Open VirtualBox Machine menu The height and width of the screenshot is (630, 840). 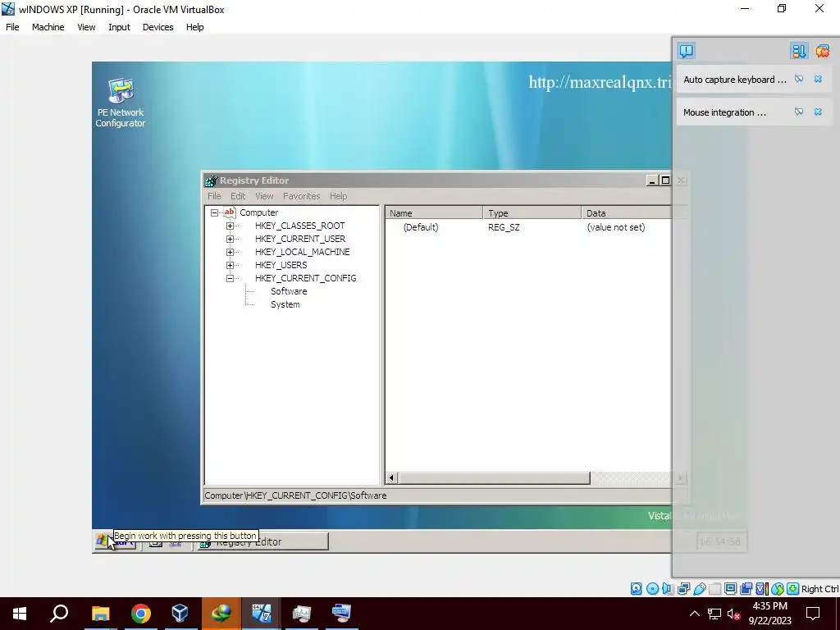[48, 27]
